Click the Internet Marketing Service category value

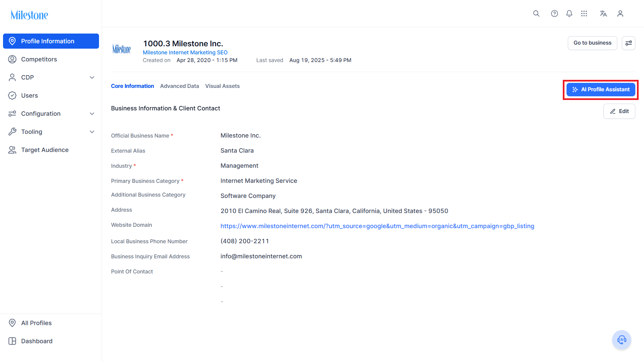(x=259, y=181)
